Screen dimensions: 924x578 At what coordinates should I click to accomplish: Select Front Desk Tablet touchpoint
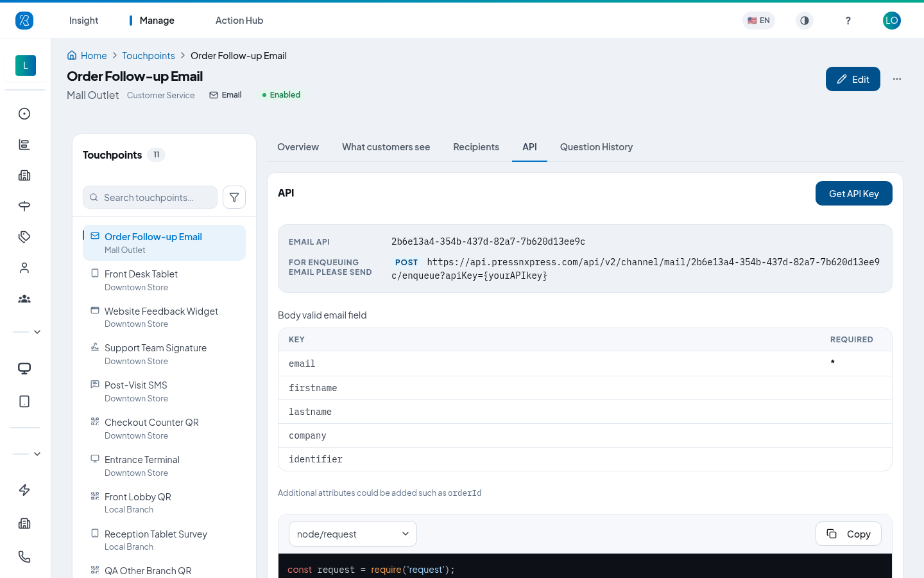click(x=164, y=280)
